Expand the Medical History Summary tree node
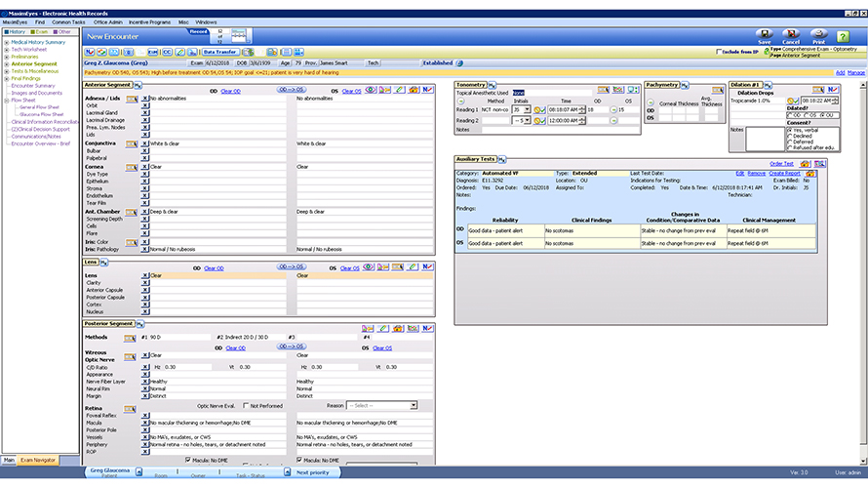 (x=7, y=43)
